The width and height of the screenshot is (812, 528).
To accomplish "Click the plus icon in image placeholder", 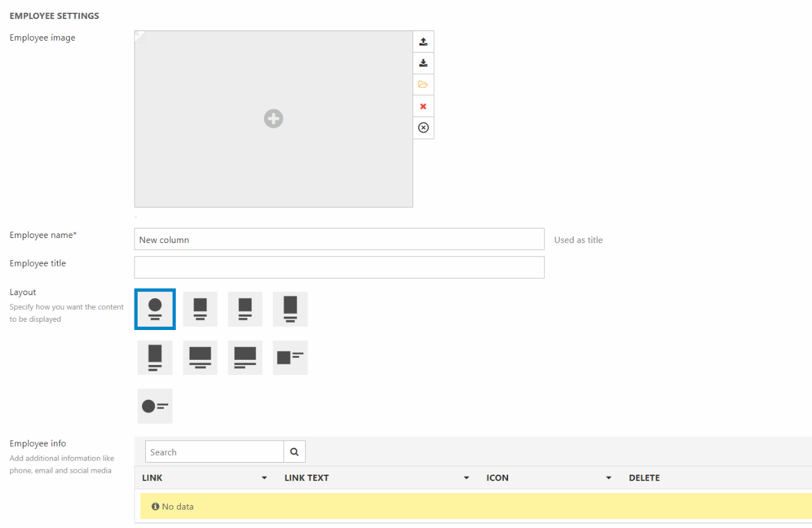I will coord(273,119).
